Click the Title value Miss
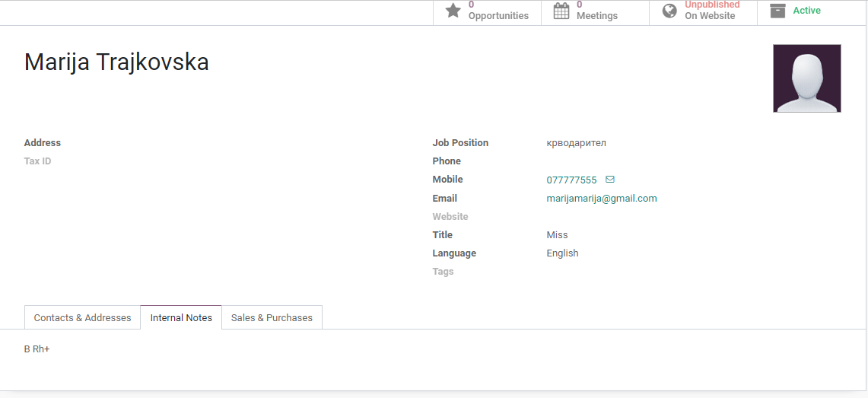 (x=557, y=235)
